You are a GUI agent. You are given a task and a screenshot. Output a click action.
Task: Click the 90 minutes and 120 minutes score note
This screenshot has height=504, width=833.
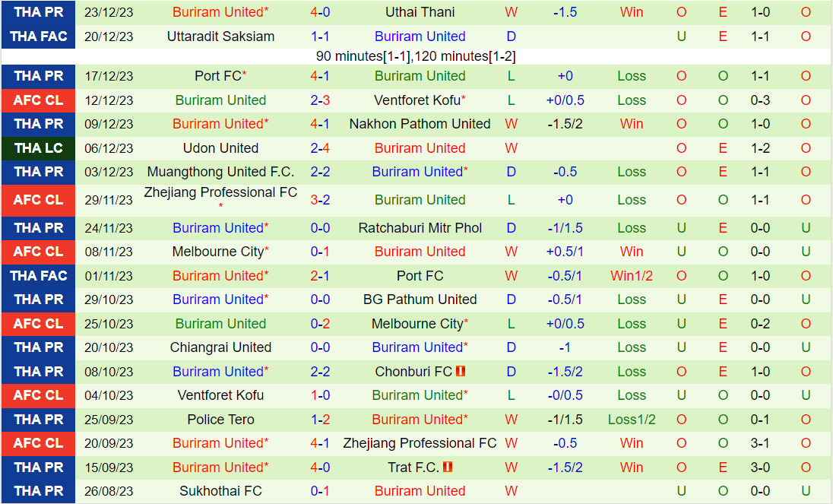pyautogui.click(x=416, y=56)
